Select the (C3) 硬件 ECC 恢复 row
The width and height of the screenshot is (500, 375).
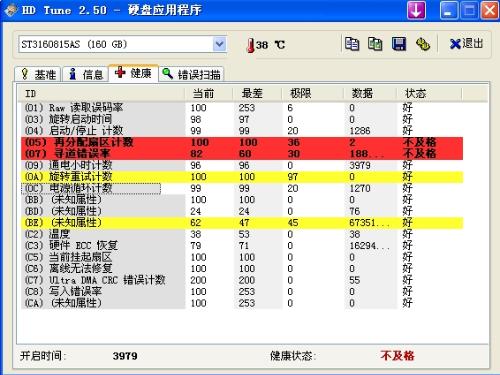[x=242, y=246]
